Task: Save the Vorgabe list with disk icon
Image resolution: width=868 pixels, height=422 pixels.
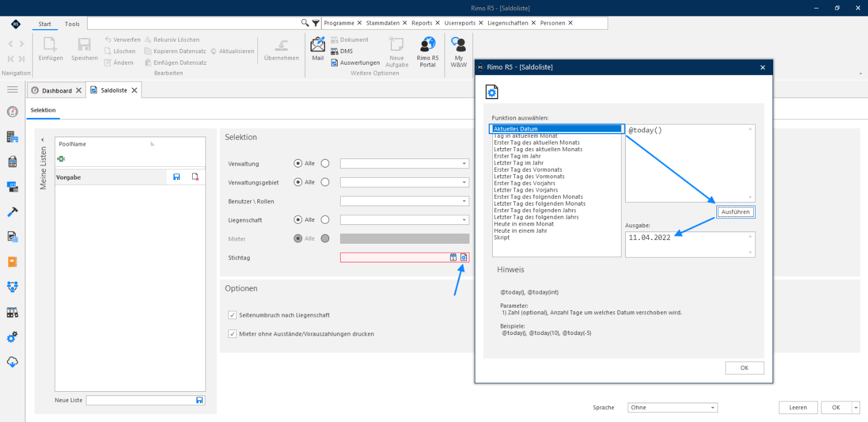Action: (x=176, y=177)
